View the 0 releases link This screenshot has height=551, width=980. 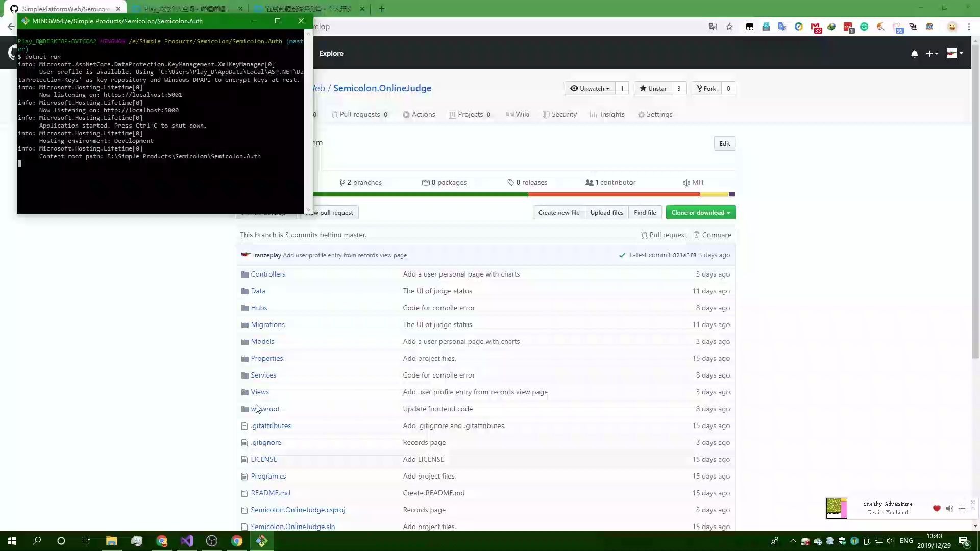pos(527,182)
